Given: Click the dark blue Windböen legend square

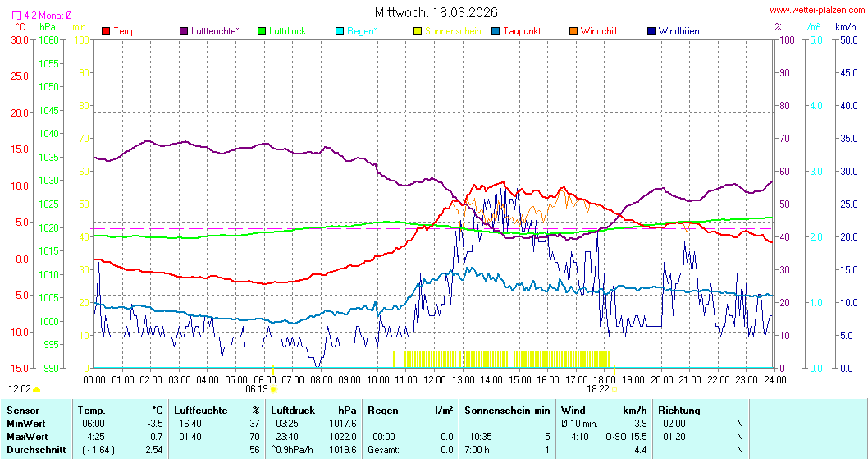Looking at the screenshot, I should click(x=651, y=31).
